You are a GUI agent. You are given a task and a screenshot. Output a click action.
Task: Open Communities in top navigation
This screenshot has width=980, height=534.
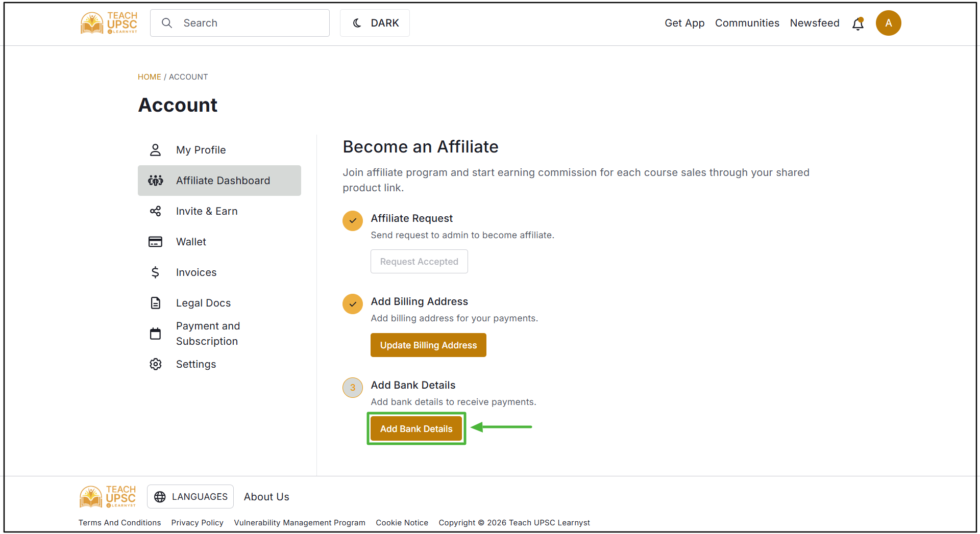tap(747, 23)
